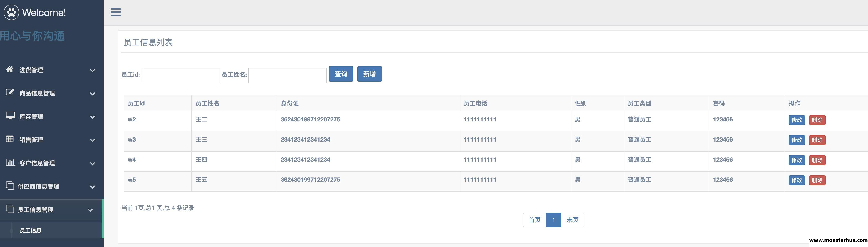Click 删除 for employee w3
Viewport: 868px width, 247px height.
click(x=817, y=140)
